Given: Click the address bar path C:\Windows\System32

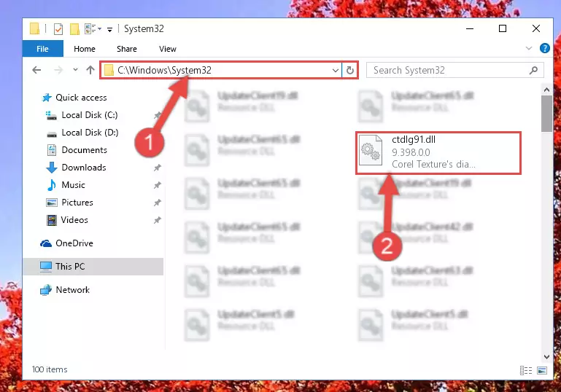Looking at the screenshot, I should click(164, 70).
